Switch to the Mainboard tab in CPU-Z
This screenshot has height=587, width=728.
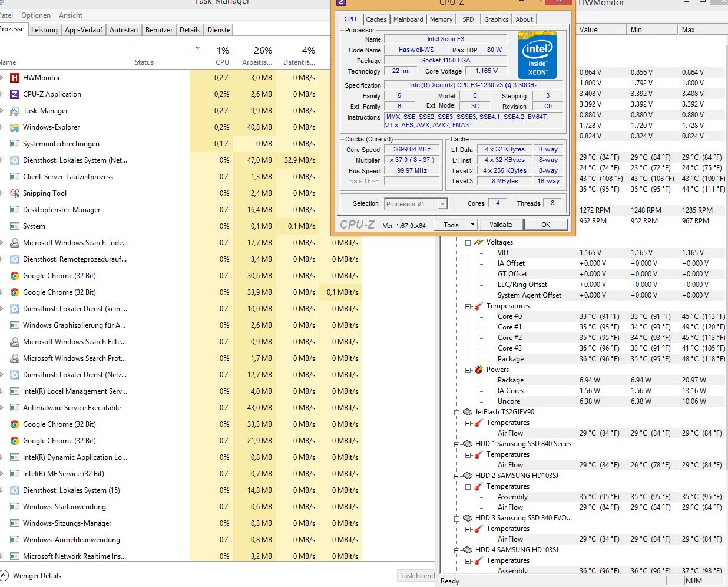408,19
